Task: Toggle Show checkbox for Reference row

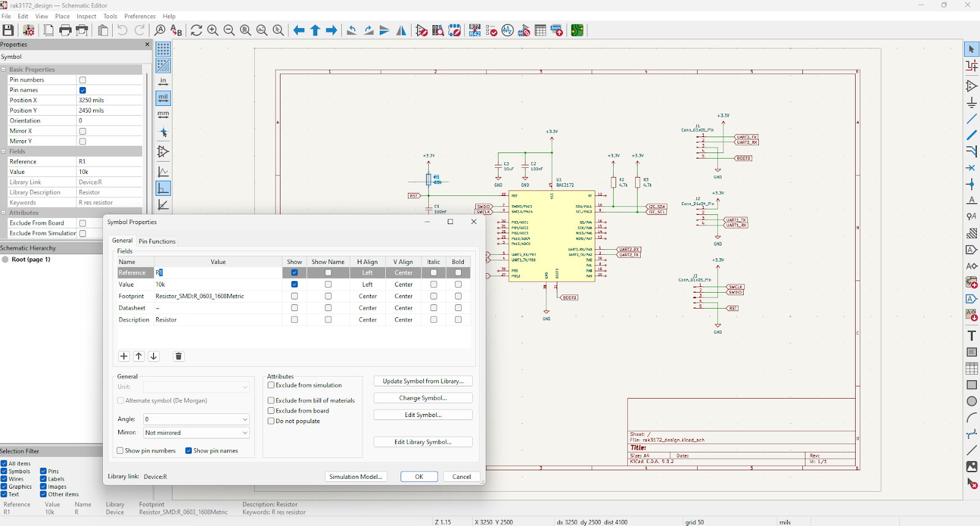Action: pyautogui.click(x=295, y=272)
